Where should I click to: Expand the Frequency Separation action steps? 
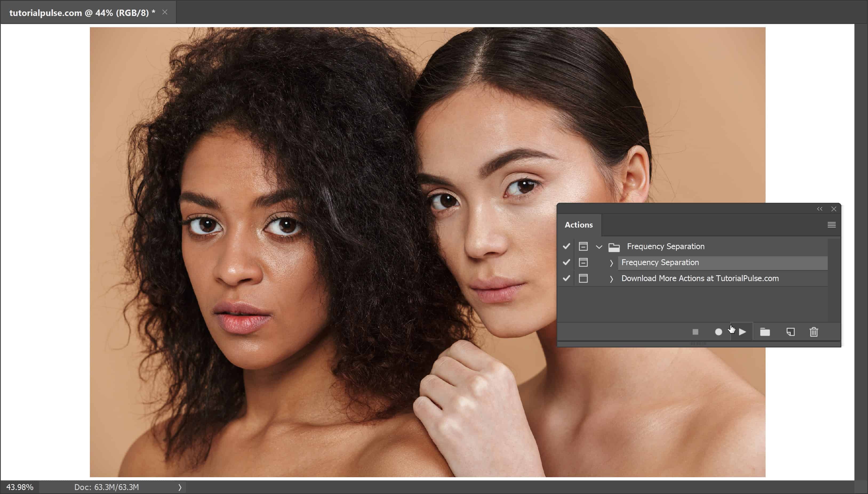click(x=611, y=263)
